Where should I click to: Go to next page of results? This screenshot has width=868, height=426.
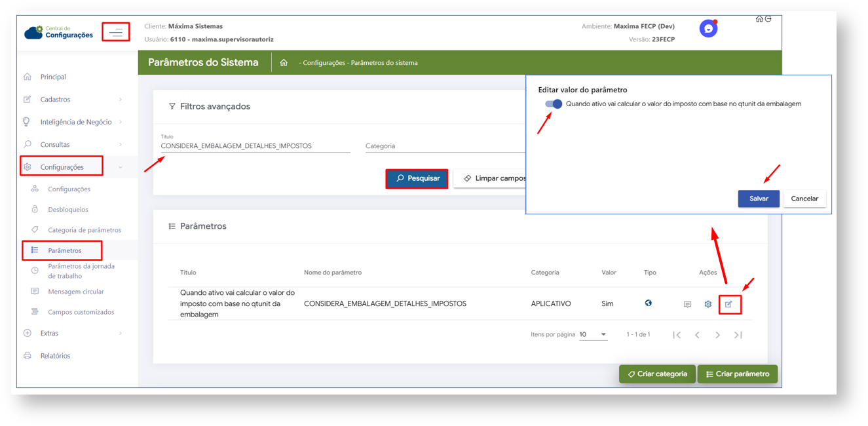(718, 335)
